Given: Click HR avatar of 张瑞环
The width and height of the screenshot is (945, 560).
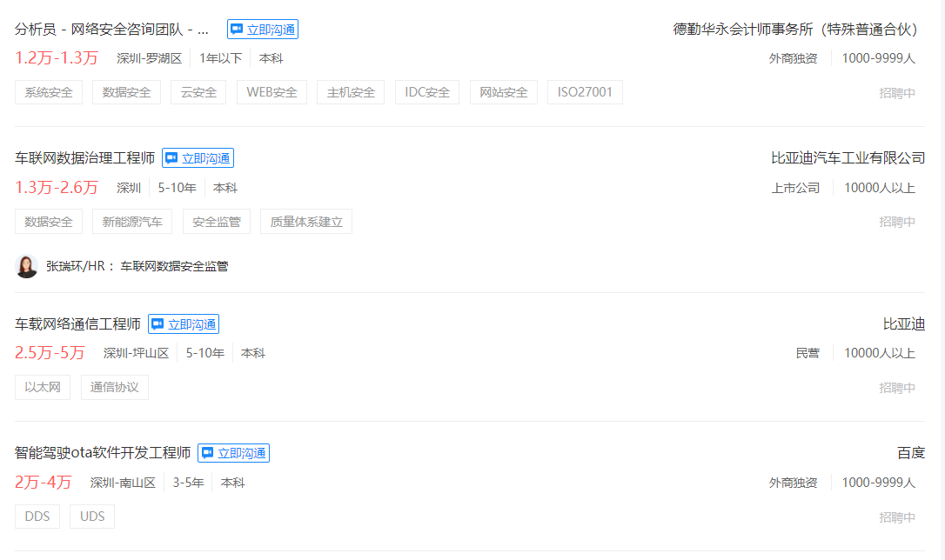Looking at the screenshot, I should coord(27,266).
